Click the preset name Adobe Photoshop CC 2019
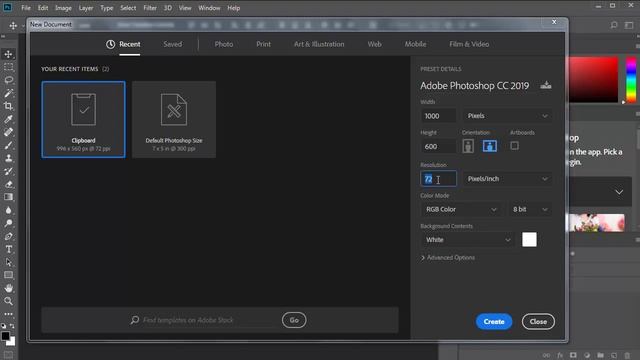Image resolution: width=640 pixels, height=360 pixels. [475, 86]
